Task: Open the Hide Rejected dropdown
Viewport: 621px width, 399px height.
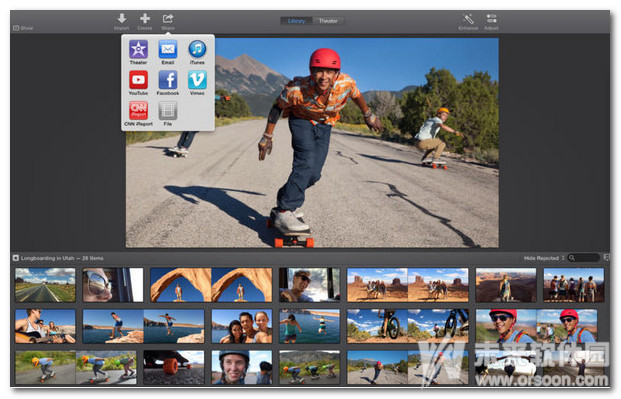Action: [x=544, y=258]
